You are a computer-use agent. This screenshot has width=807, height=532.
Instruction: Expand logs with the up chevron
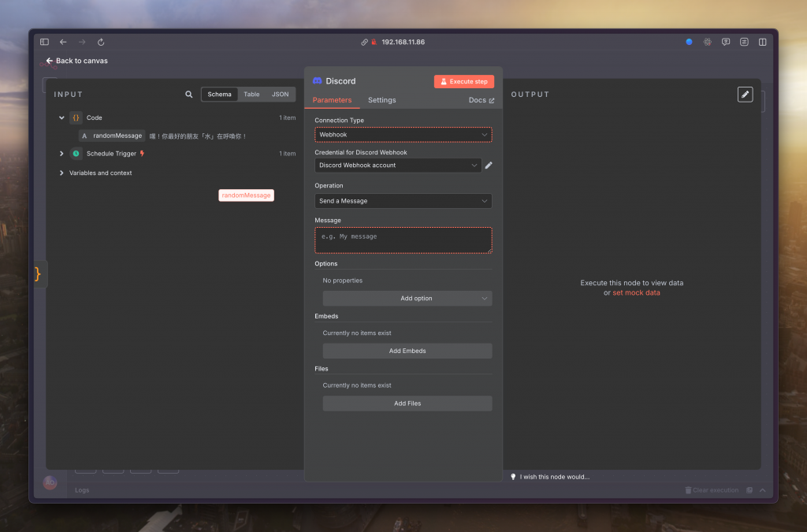click(x=762, y=489)
